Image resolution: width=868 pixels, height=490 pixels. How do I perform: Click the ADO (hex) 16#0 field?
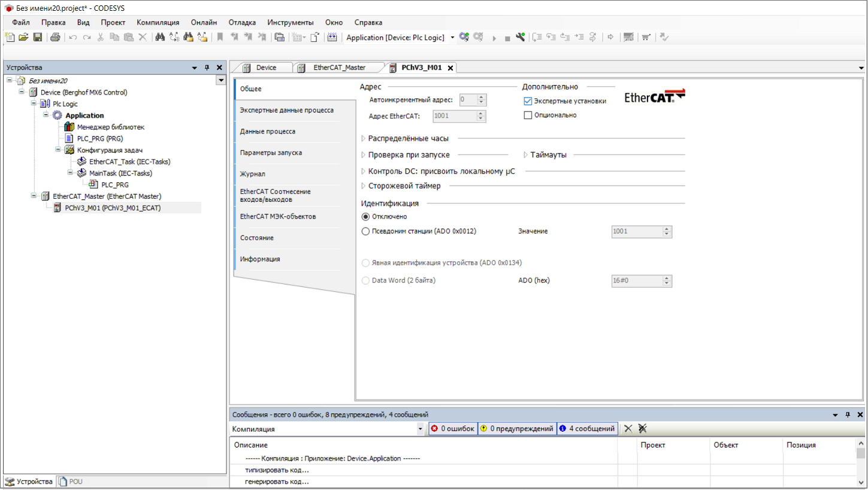click(637, 280)
